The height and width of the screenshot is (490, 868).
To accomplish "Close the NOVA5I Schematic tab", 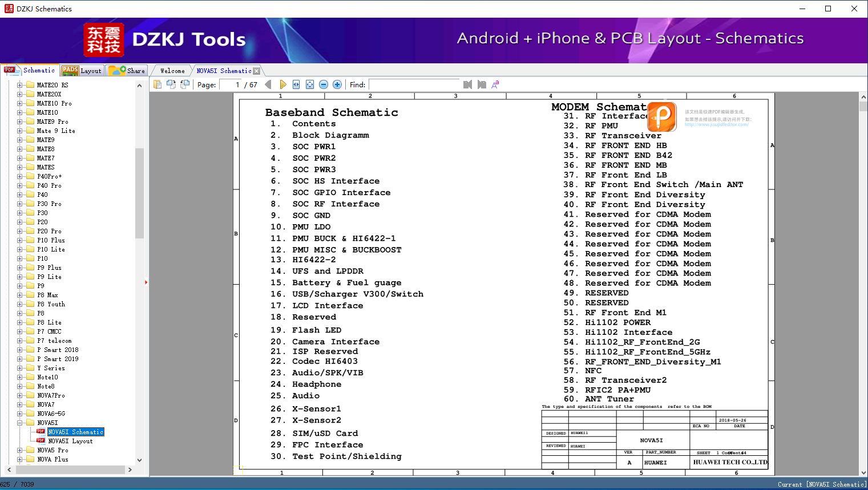I will point(257,71).
